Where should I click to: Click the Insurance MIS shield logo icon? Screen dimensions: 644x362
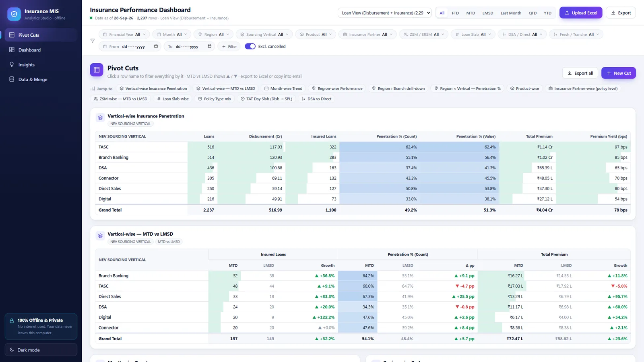tap(14, 14)
